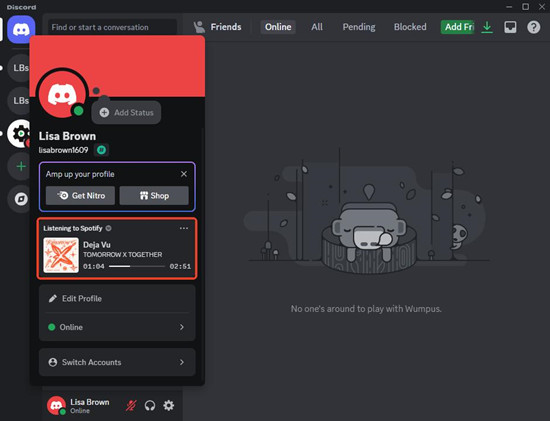Click Find or start a conversation field
The height and width of the screenshot is (421, 550).
point(112,27)
